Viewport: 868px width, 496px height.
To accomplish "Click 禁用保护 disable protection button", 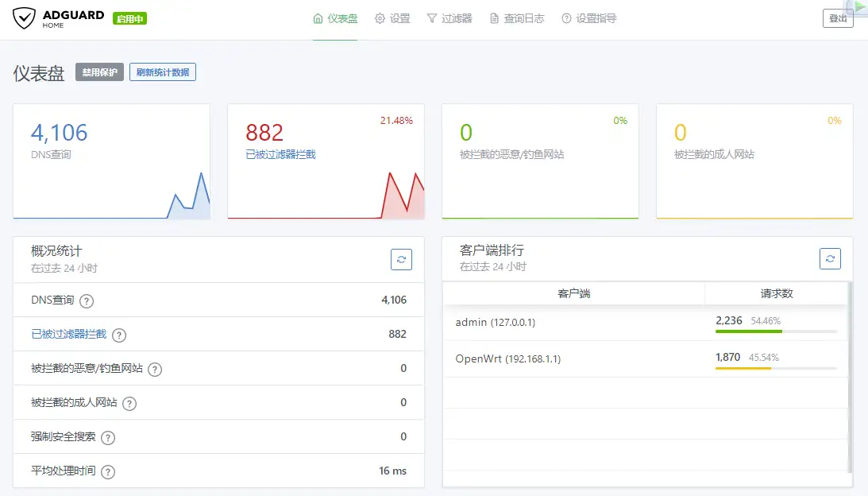I will point(99,72).
